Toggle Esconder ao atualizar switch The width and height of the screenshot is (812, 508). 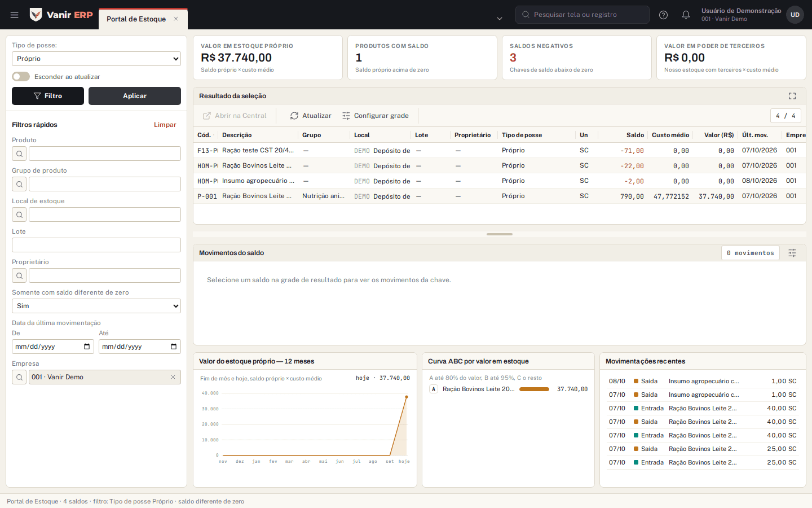(21, 77)
